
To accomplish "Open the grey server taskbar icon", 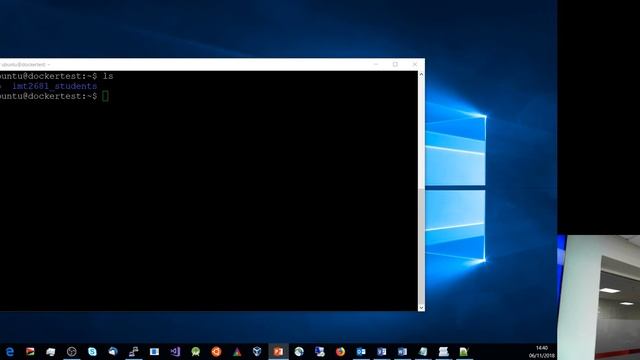I will pos(444,351).
